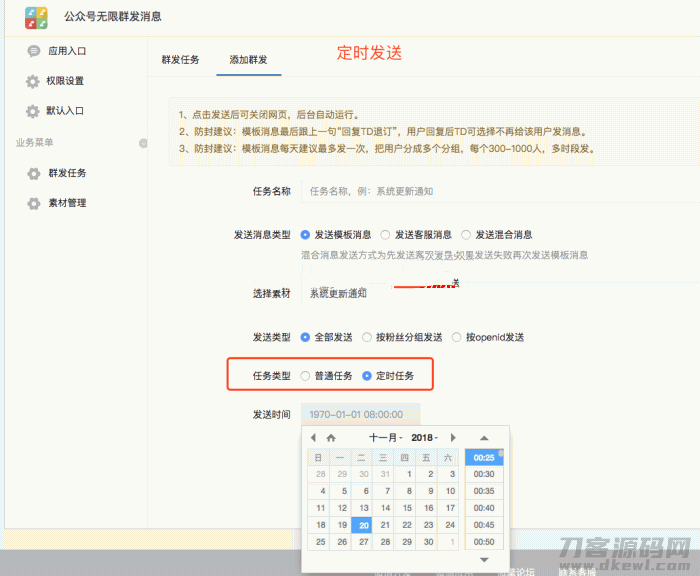Click the colorful app logo icon
The image size is (700, 576).
[37, 17]
